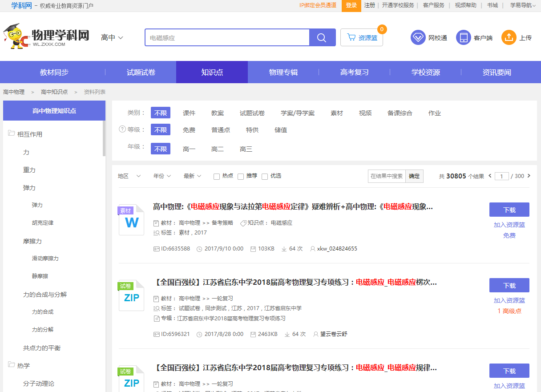Click the 加入资源篮 link on first result
Viewport: 541px width, 392px height.
click(509, 226)
